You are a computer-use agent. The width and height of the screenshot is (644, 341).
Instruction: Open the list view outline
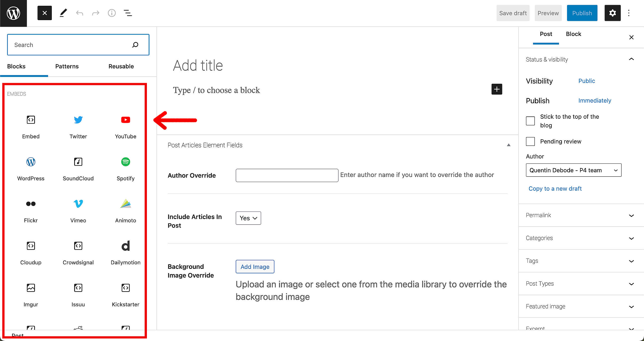128,13
